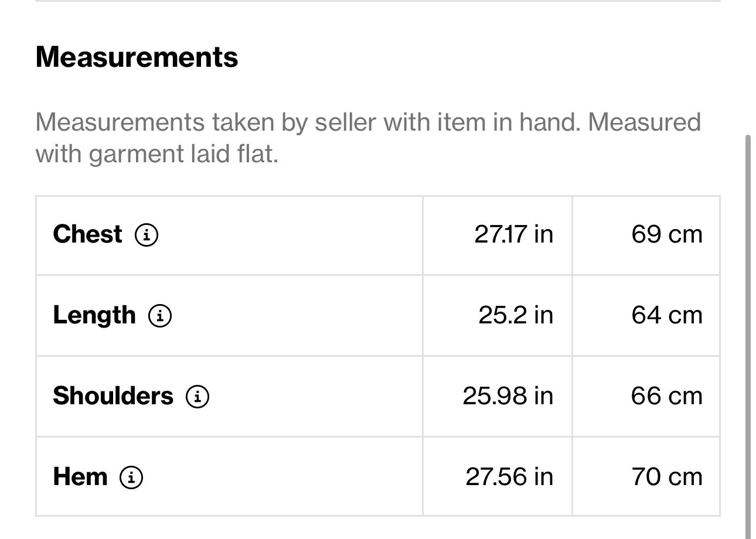756x539 pixels.
Task: Select the Length row label
Action: (94, 316)
